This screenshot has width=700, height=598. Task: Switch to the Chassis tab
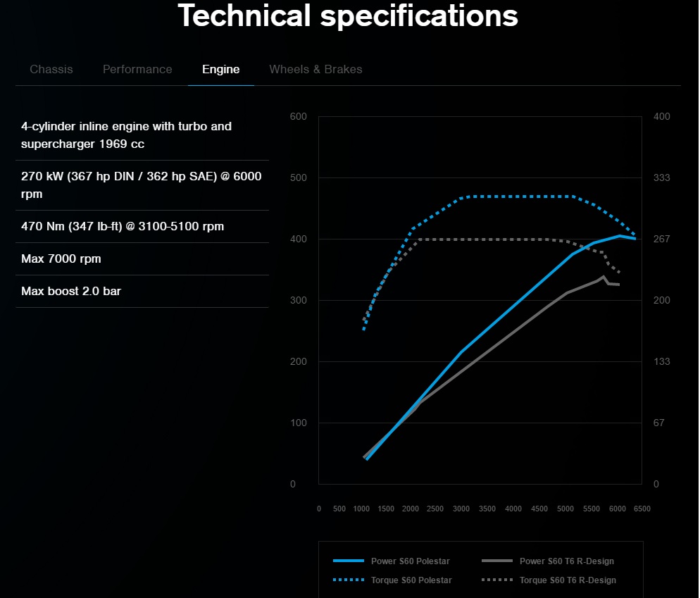tap(51, 69)
